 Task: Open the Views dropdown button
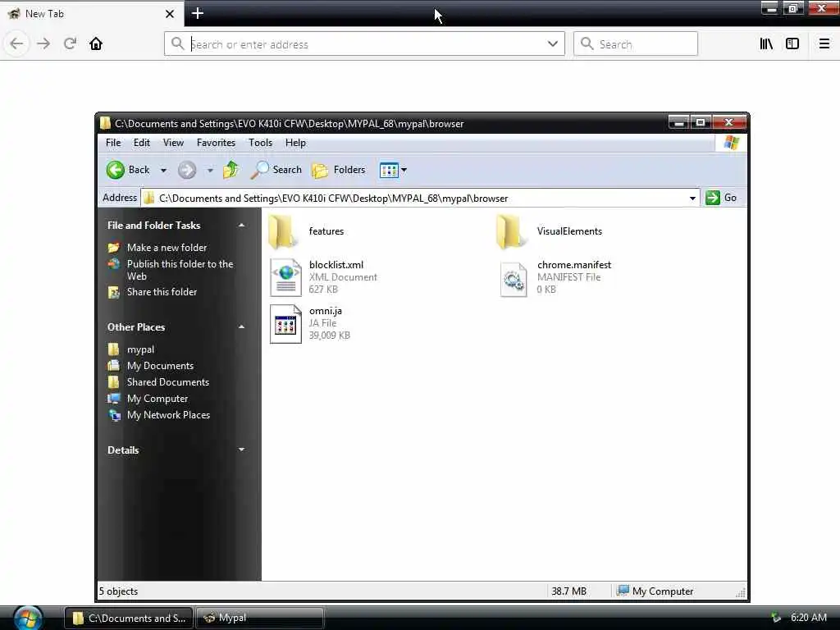393,170
